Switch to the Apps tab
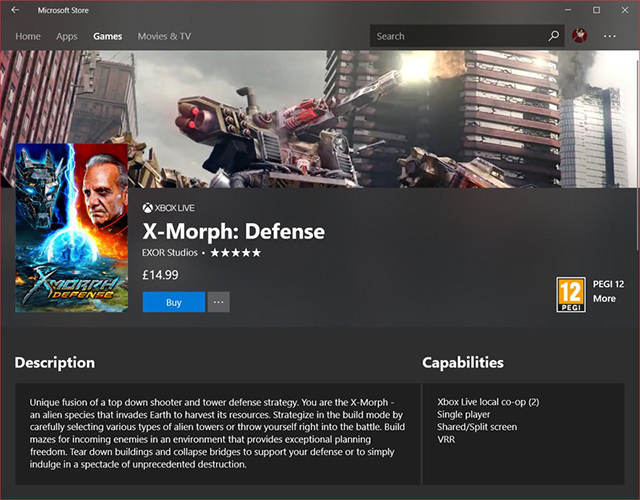This screenshot has width=640, height=500. pos(67,36)
